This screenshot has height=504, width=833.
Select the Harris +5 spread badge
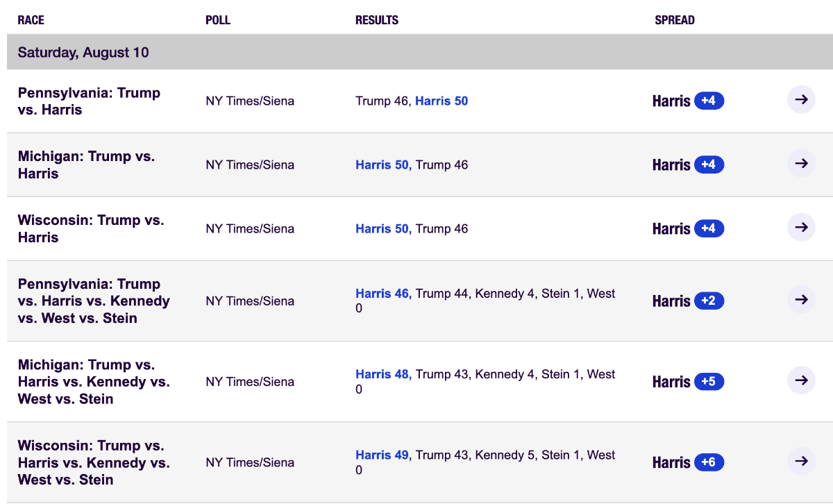[x=709, y=381]
